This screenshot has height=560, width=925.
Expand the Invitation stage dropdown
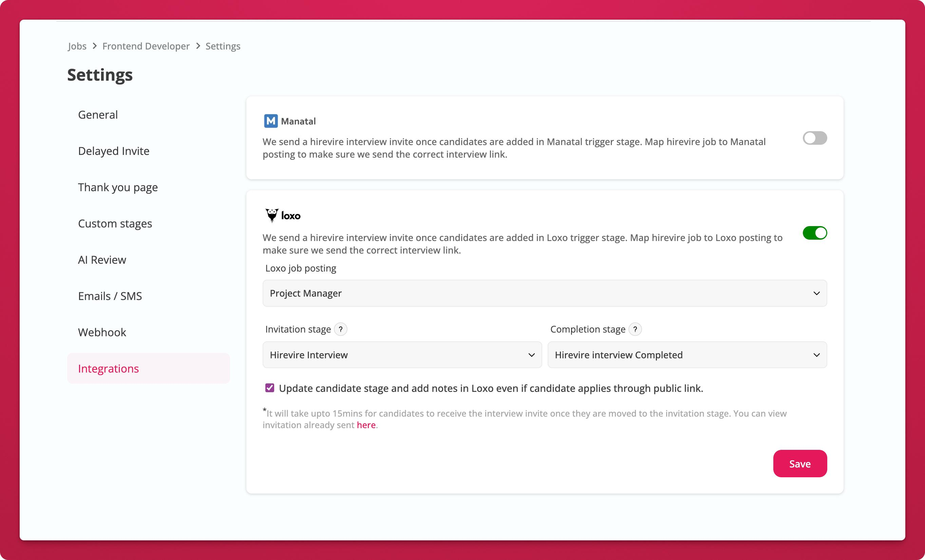click(x=402, y=355)
